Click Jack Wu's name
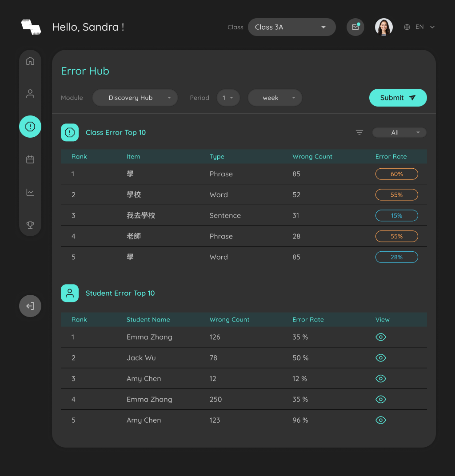Screen dimensions: 455x476 [141, 358]
